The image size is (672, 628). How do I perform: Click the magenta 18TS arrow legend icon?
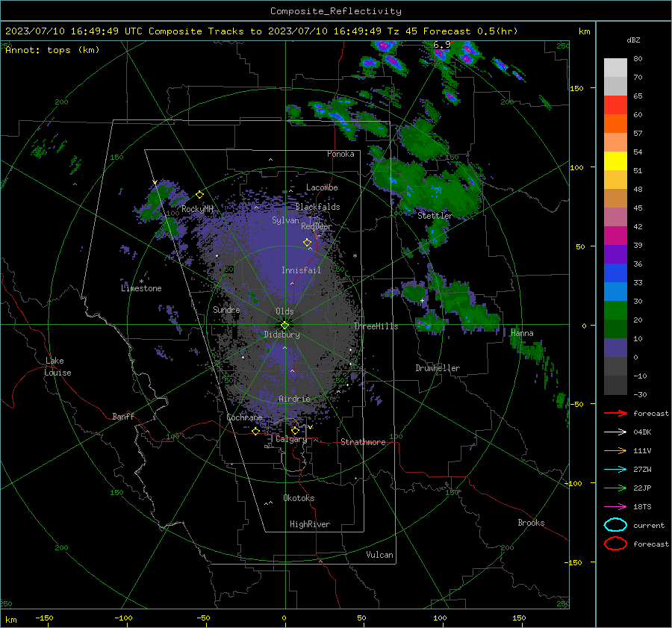pyautogui.click(x=615, y=506)
